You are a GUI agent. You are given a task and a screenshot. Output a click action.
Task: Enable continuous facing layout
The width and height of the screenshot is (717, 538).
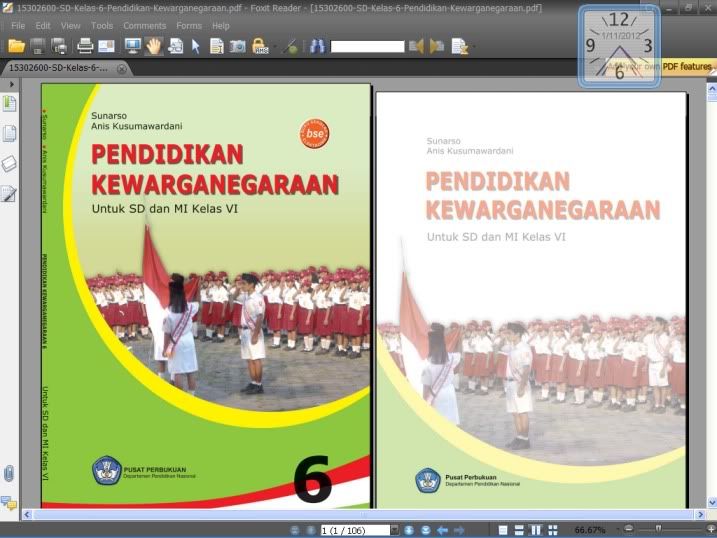click(x=553, y=530)
